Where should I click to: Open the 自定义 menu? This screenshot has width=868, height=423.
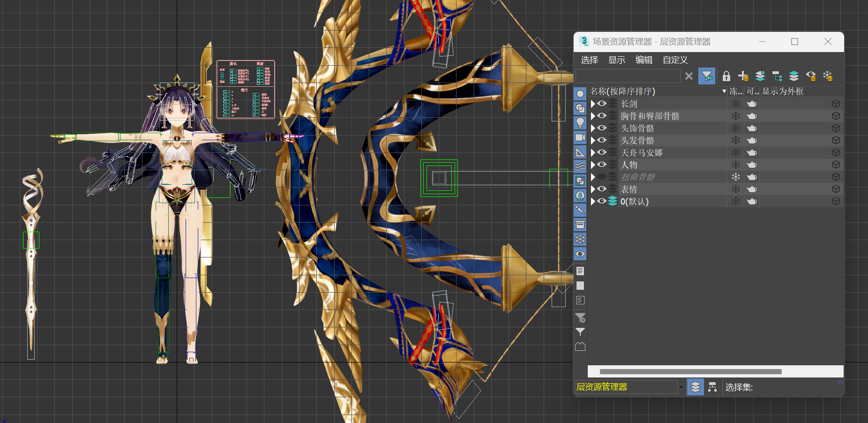click(675, 60)
